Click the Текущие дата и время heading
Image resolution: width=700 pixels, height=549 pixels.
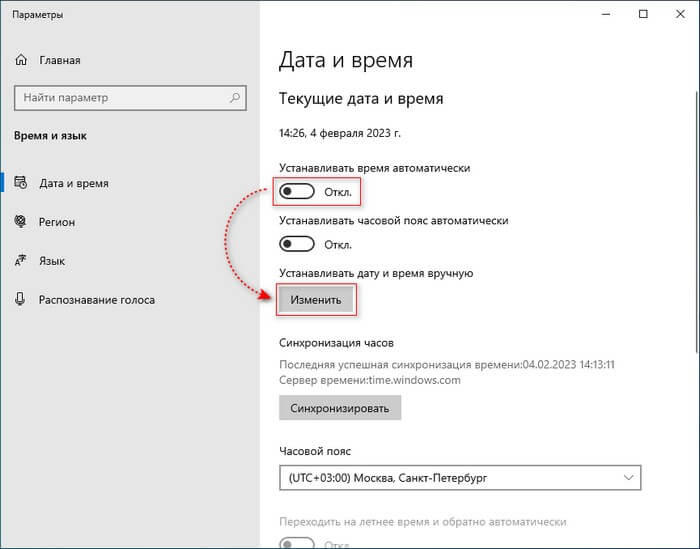tap(361, 99)
